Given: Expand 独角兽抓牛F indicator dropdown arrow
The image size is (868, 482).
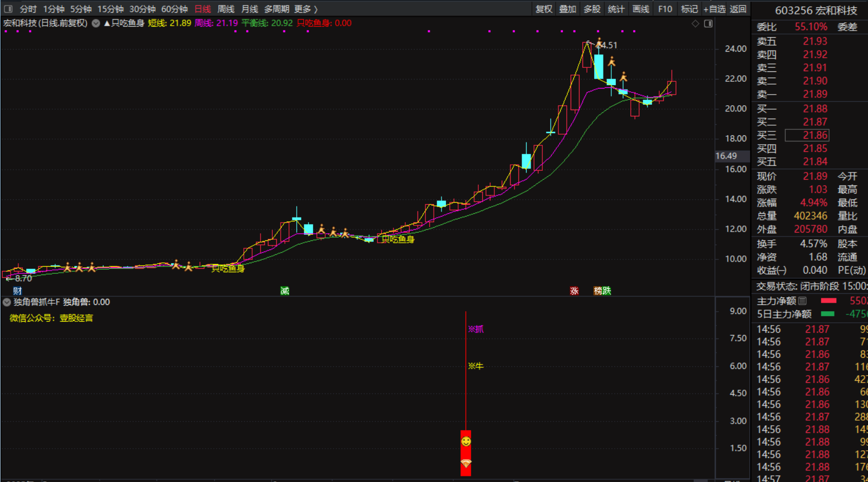Looking at the screenshot, I should tap(7, 302).
